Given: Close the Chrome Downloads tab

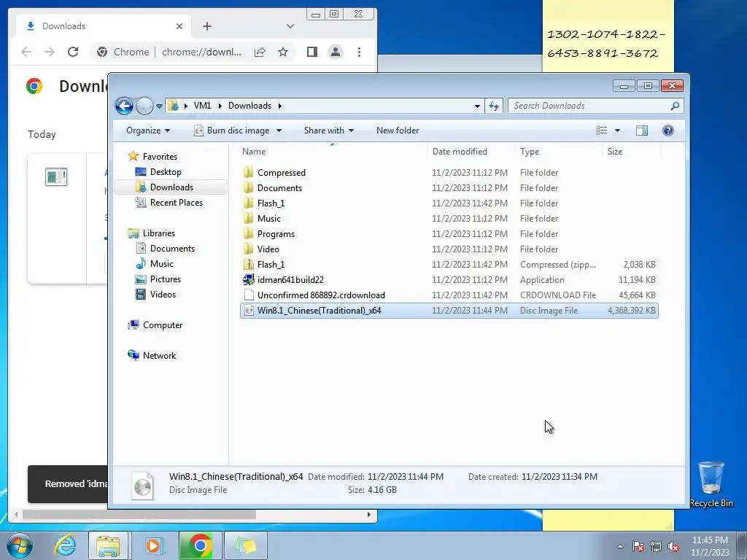Looking at the screenshot, I should click(179, 26).
